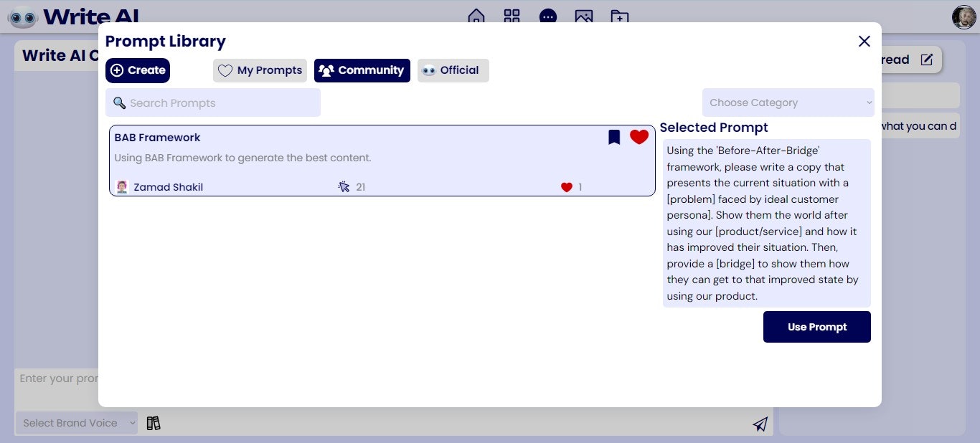
Task: Click the send paper-plane icon
Action: (x=759, y=424)
